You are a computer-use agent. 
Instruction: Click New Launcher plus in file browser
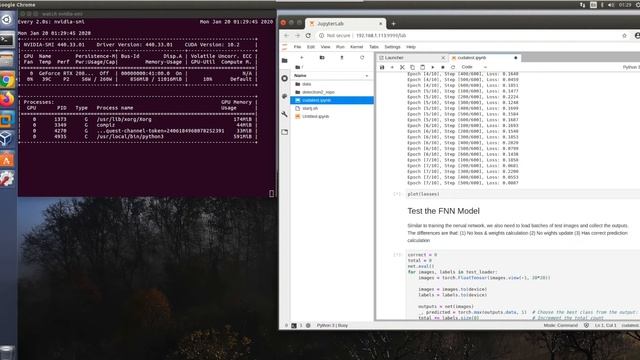(x=302, y=58)
